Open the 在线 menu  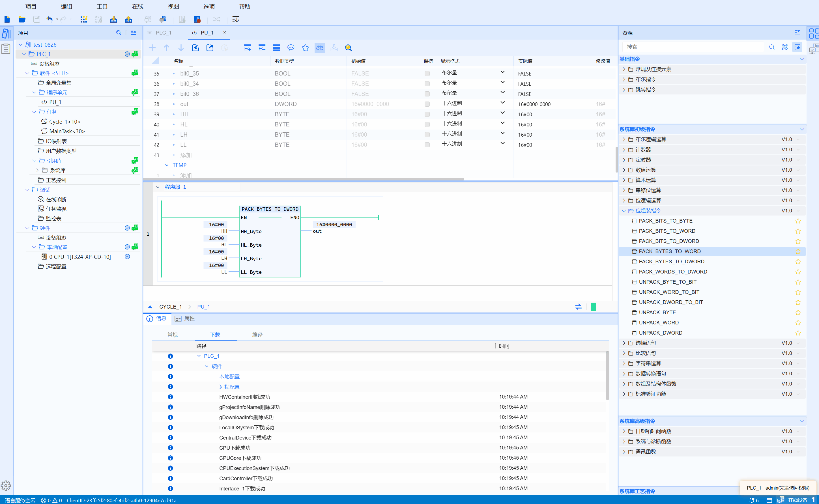pyautogui.click(x=138, y=6)
